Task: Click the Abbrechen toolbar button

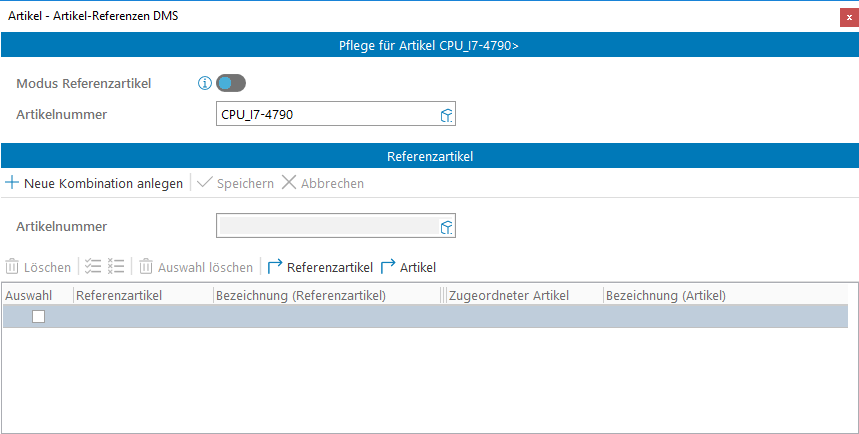Action: click(322, 183)
